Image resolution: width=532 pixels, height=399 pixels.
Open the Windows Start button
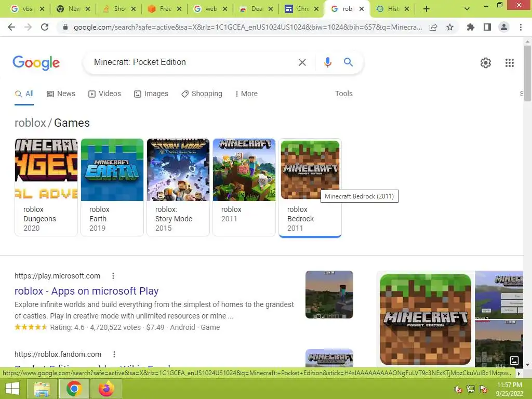tap(12, 389)
